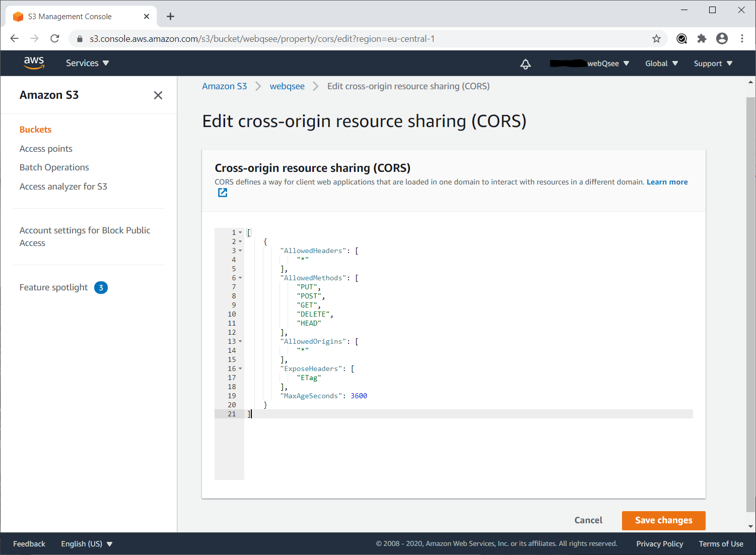
Task: Click line number 19 in the gutter
Action: tap(232, 396)
